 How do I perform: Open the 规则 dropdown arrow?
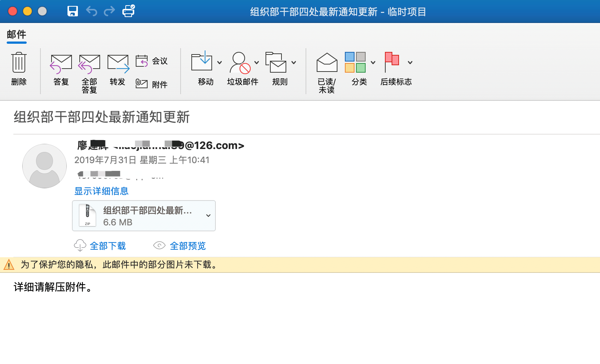[x=294, y=63]
